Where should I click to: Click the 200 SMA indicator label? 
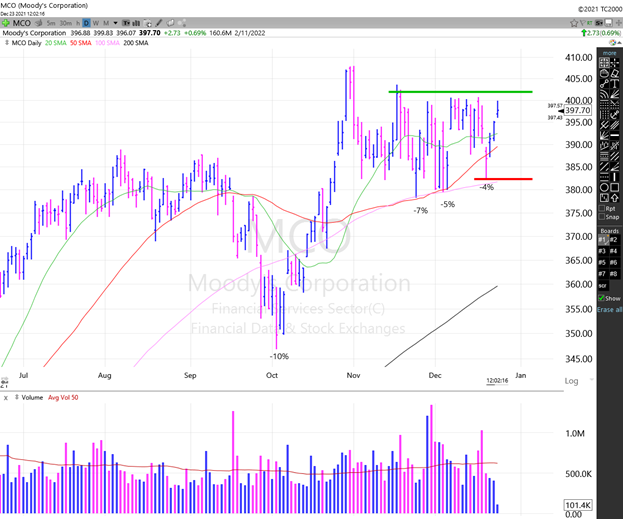[136, 43]
